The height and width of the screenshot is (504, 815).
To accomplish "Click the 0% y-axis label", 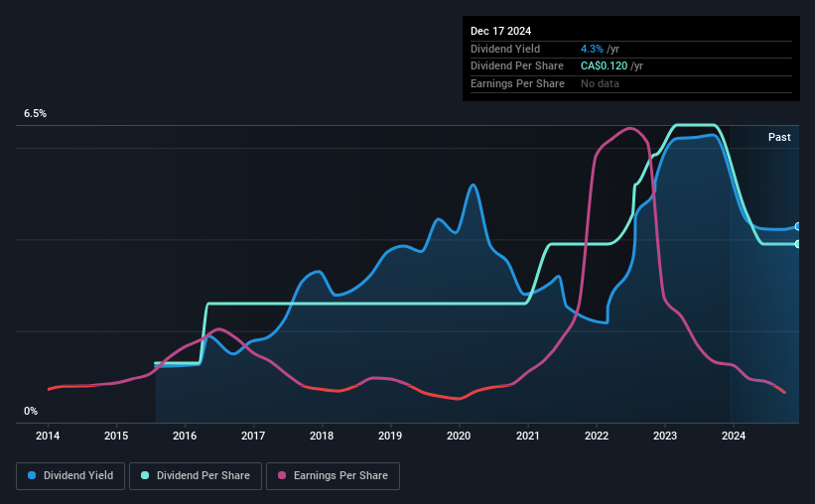I will 31,411.
